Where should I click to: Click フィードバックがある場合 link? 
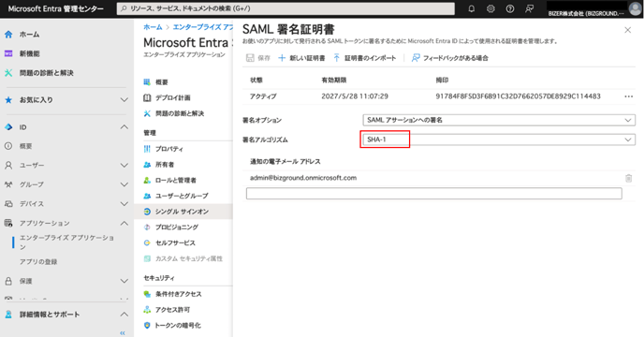click(x=450, y=58)
